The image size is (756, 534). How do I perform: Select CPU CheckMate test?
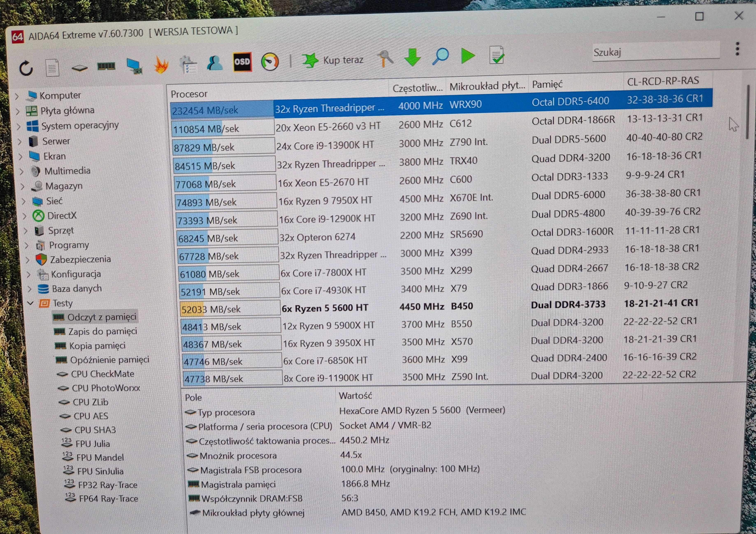[x=102, y=374]
